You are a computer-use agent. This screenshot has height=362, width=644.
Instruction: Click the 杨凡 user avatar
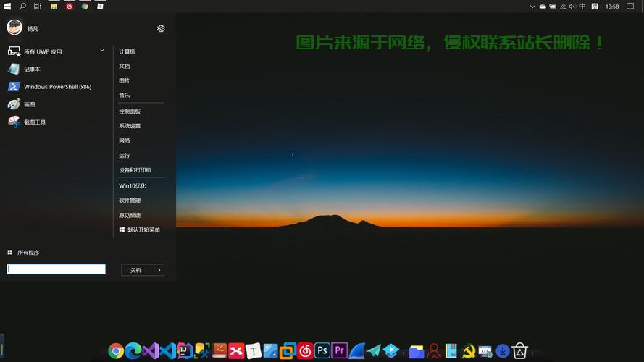pyautogui.click(x=14, y=28)
